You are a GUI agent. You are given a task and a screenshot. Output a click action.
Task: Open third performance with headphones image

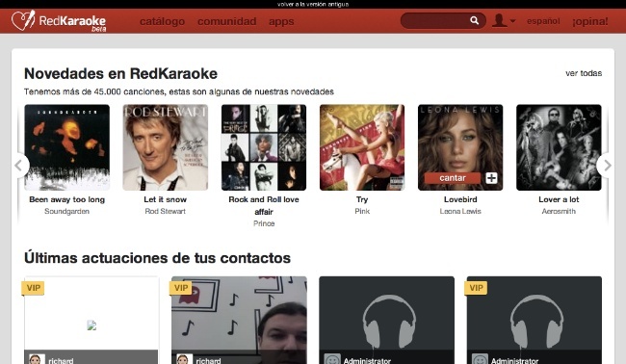click(386, 320)
